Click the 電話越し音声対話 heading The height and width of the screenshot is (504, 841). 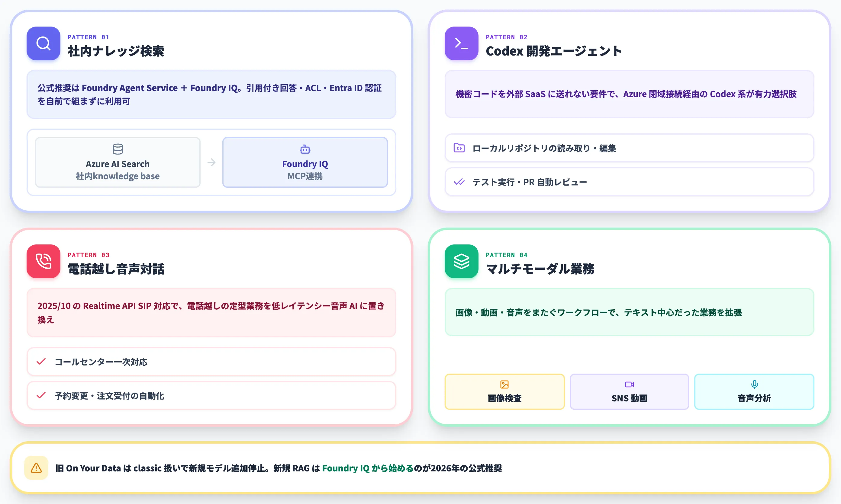click(x=116, y=269)
